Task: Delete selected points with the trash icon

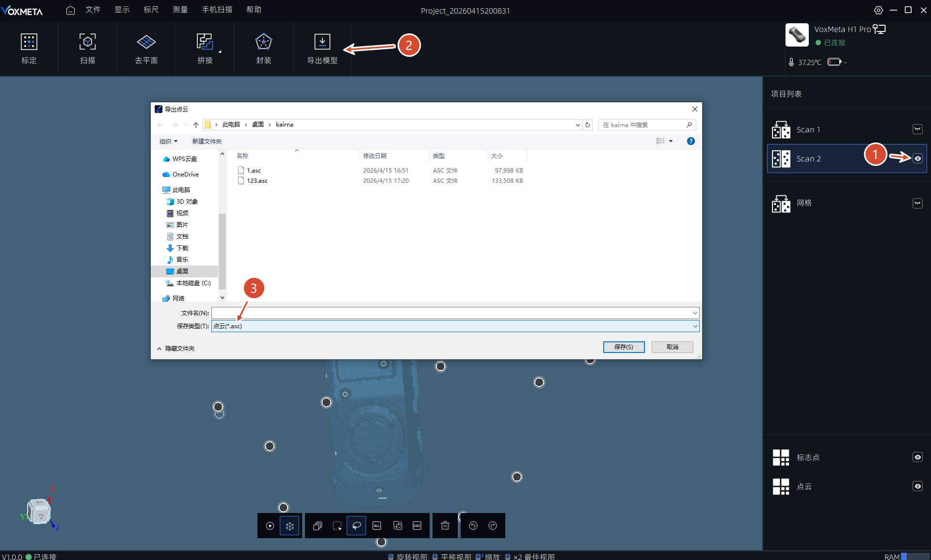Action: coord(445,526)
